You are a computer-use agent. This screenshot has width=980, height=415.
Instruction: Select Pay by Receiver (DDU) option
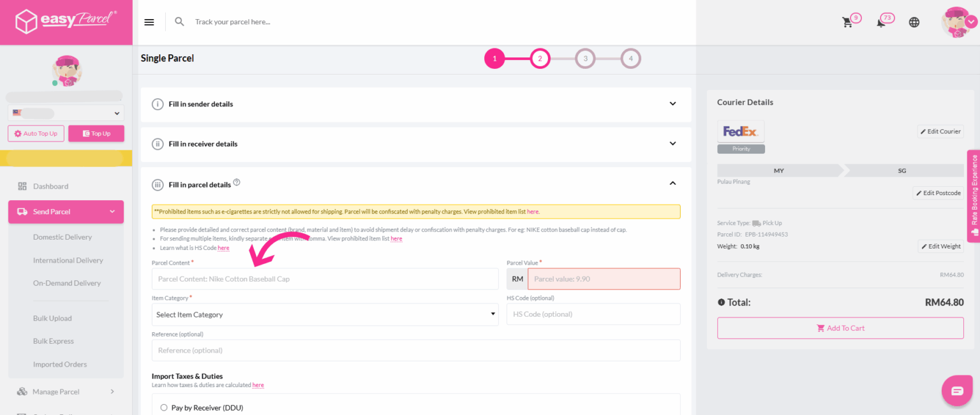(x=164, y=407)
